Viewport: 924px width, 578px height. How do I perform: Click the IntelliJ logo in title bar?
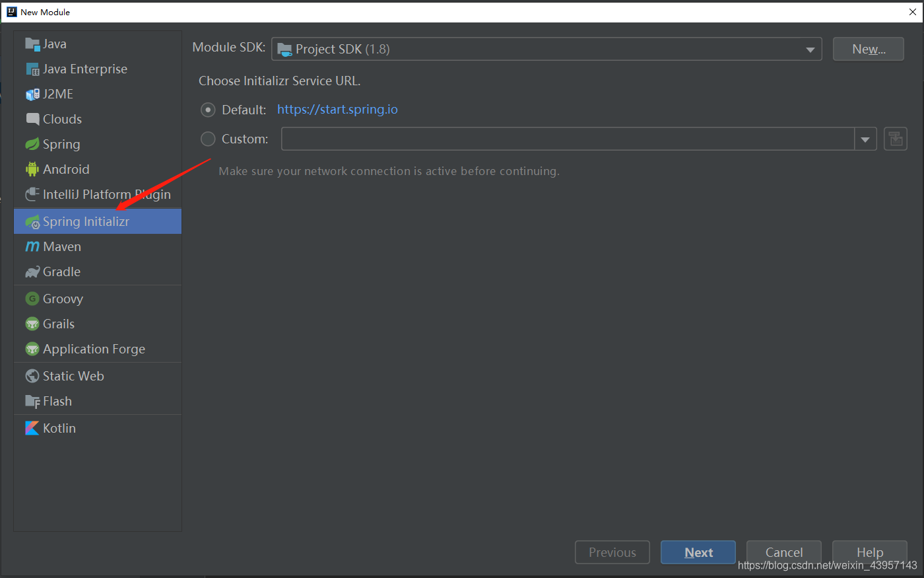[x=11, y=12]
